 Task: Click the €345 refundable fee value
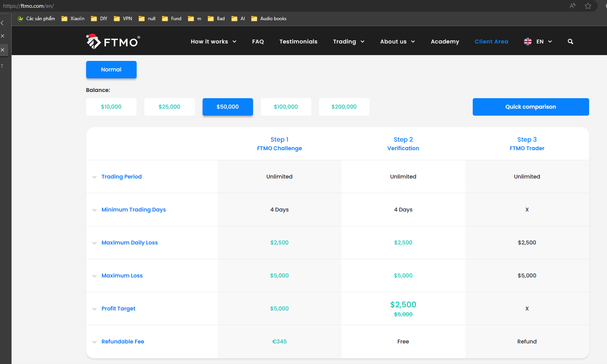pyautogui.click(x=279, y=341)
